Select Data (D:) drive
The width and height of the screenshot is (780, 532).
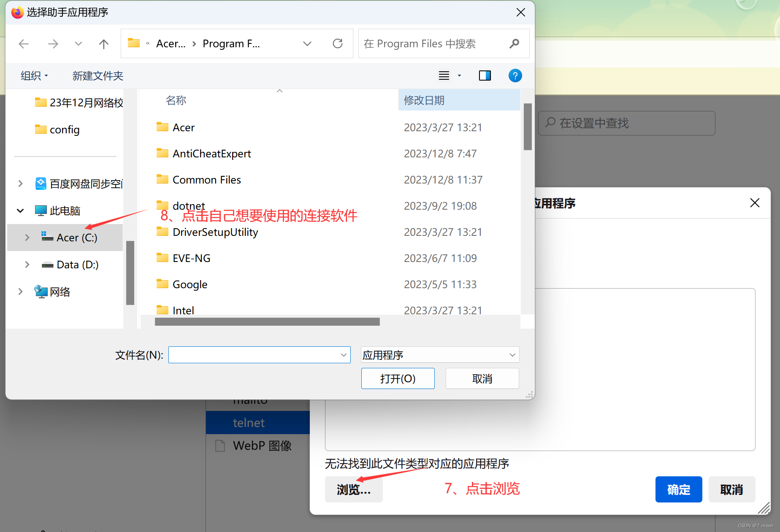click(x=70, y=265)
